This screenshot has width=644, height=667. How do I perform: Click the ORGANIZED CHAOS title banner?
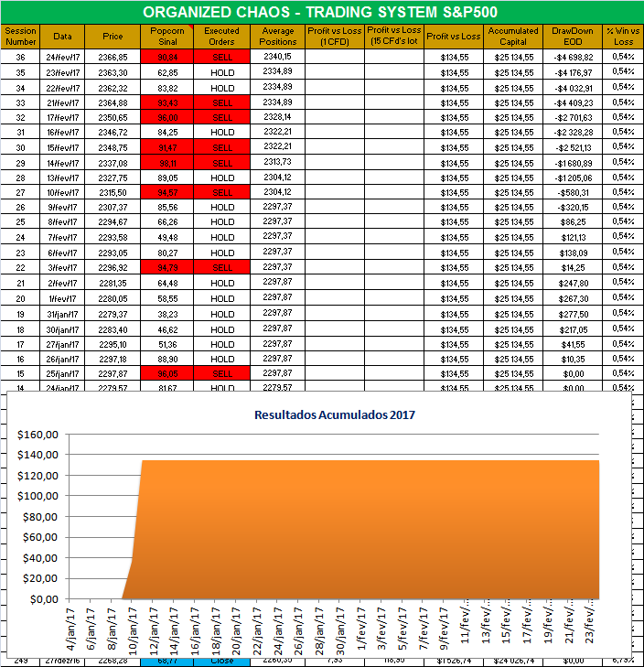click(322, 12)
